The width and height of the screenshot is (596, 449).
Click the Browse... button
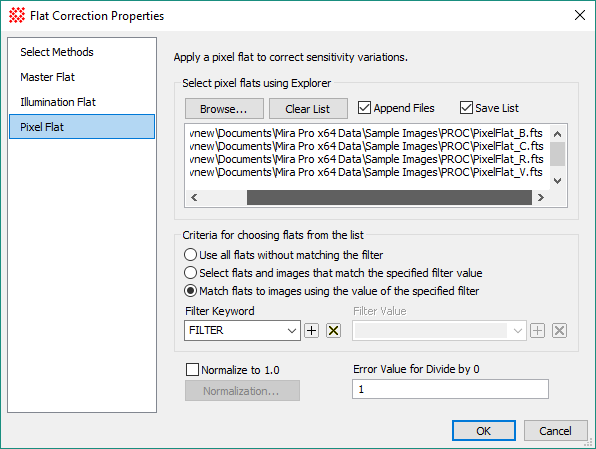pos(224,109)
